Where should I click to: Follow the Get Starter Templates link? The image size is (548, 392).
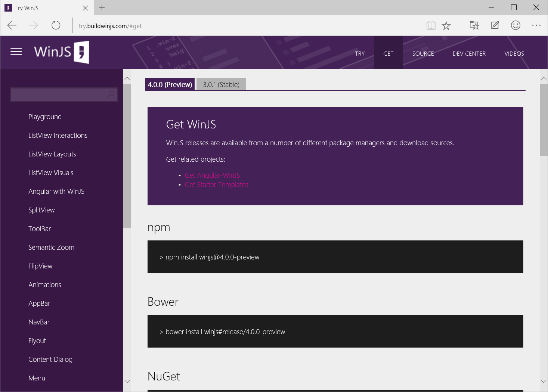[x=217, y=184]
